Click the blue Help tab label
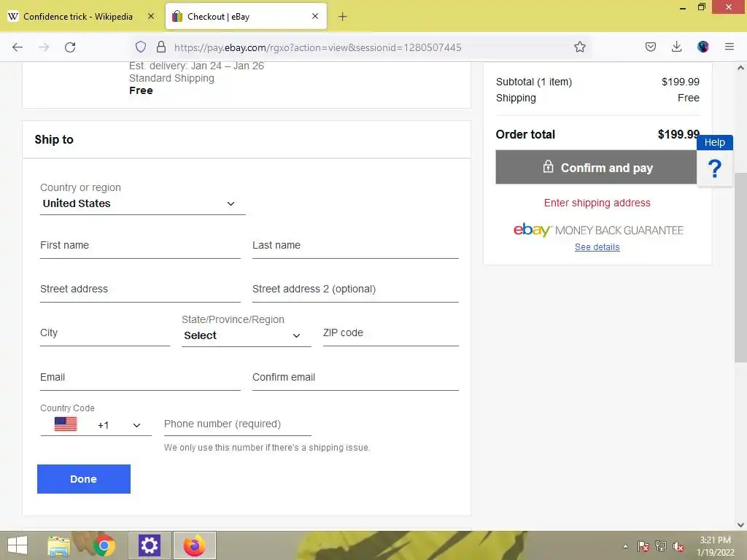Screen dimensions: 747x560 tap(715, 142)
